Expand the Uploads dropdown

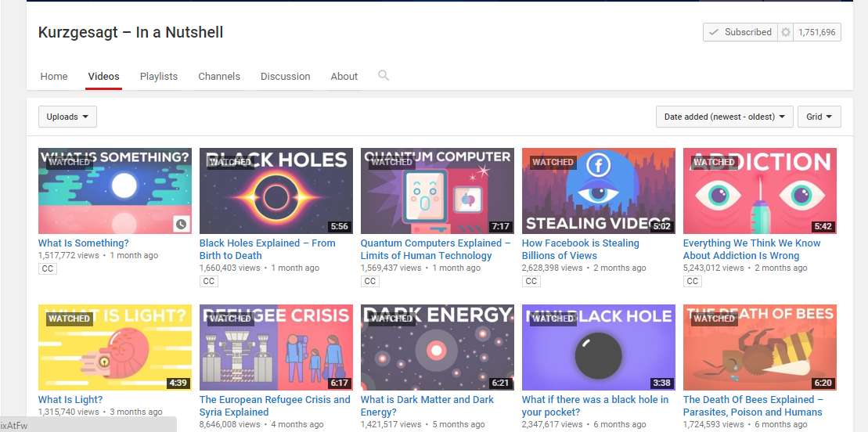(x=67, y=117)
